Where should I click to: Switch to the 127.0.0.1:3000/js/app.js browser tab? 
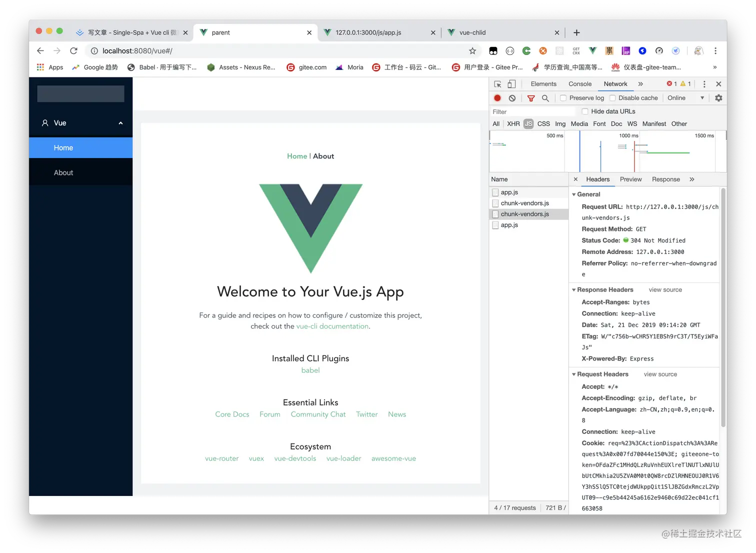(379, 32)
